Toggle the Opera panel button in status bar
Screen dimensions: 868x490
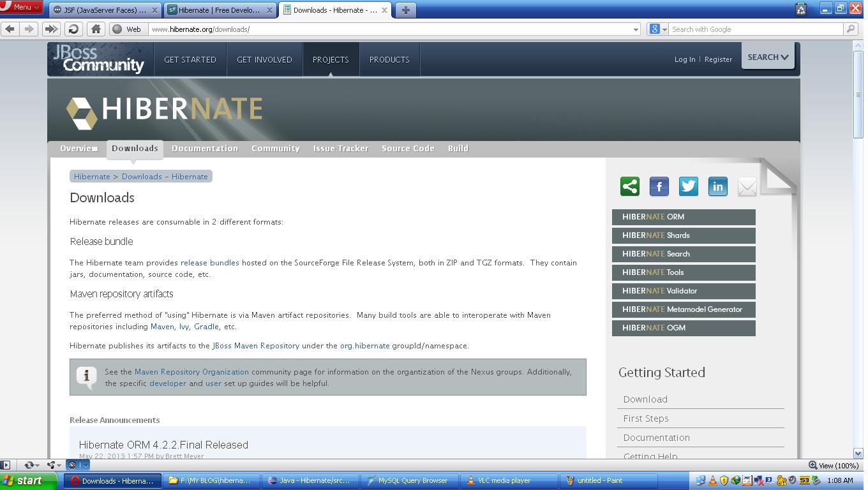coord(5,465)
